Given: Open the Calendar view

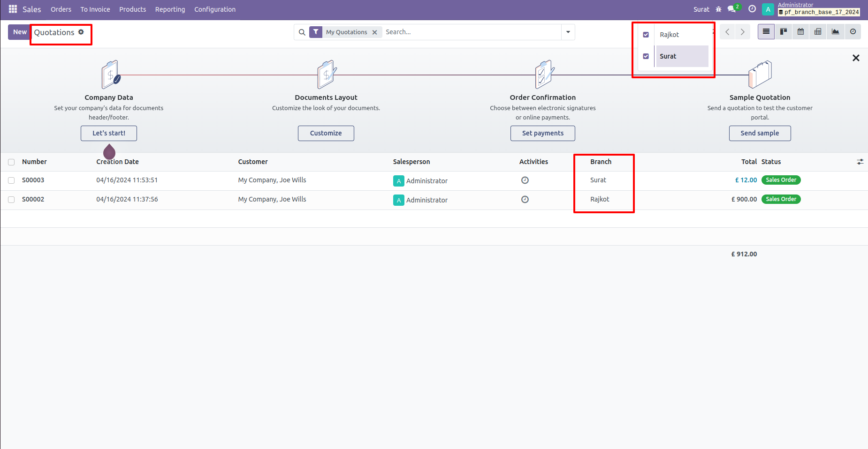Looking at the screenshot, I should pos(800,32).
